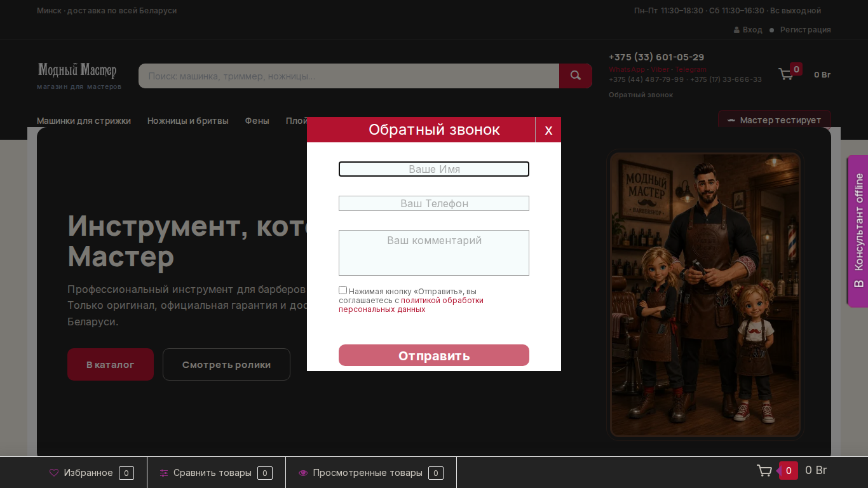Open the Telegram contact link

(691, 69)
